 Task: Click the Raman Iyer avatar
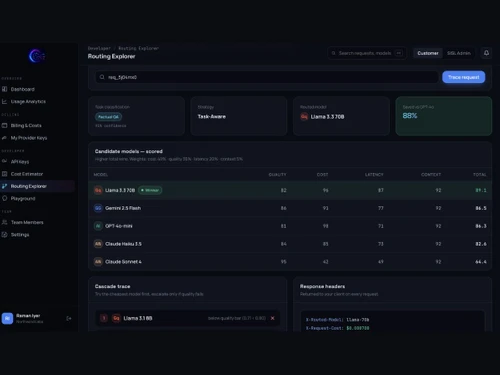click(7, 318)
